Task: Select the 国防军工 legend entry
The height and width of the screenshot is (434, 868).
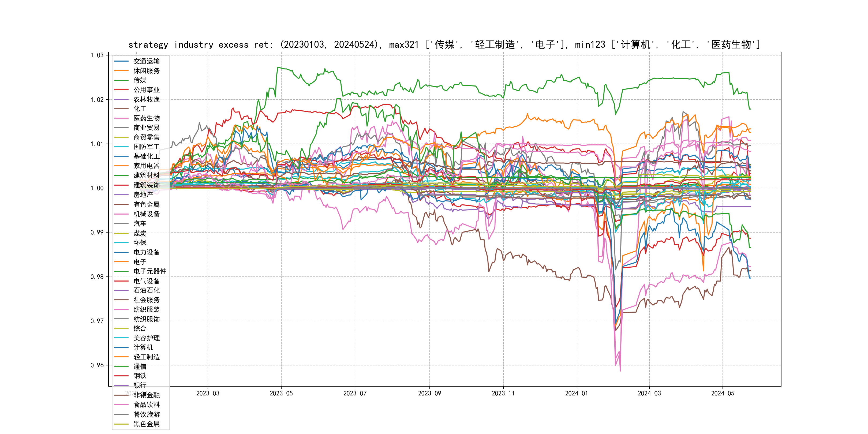Action: click(146, 147)
